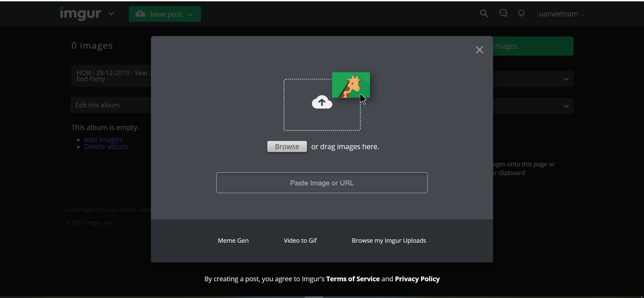Open the notifications bell icon

coord(521,13)
